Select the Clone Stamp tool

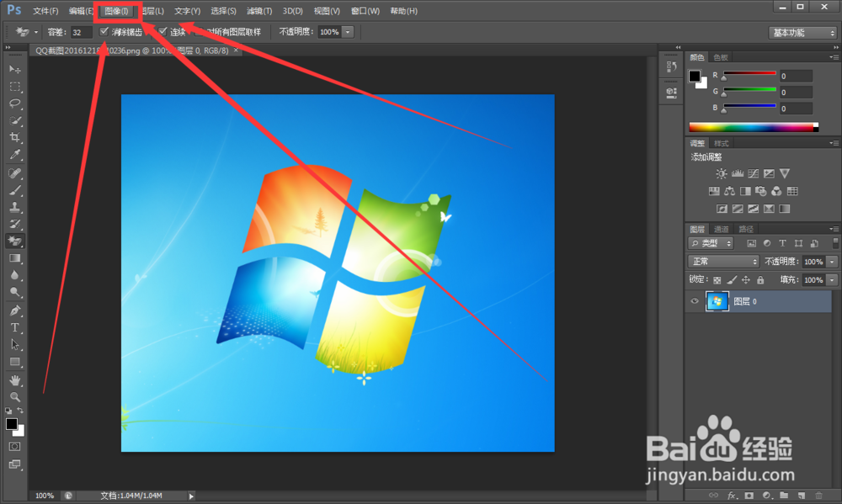point(14,207)
